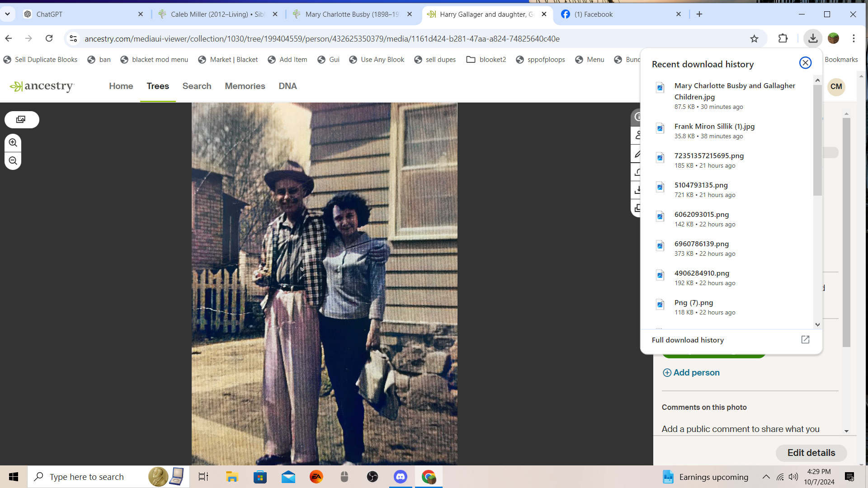Open full download history external link icon
The image size is (868, 488).
[x=805, y=340]
